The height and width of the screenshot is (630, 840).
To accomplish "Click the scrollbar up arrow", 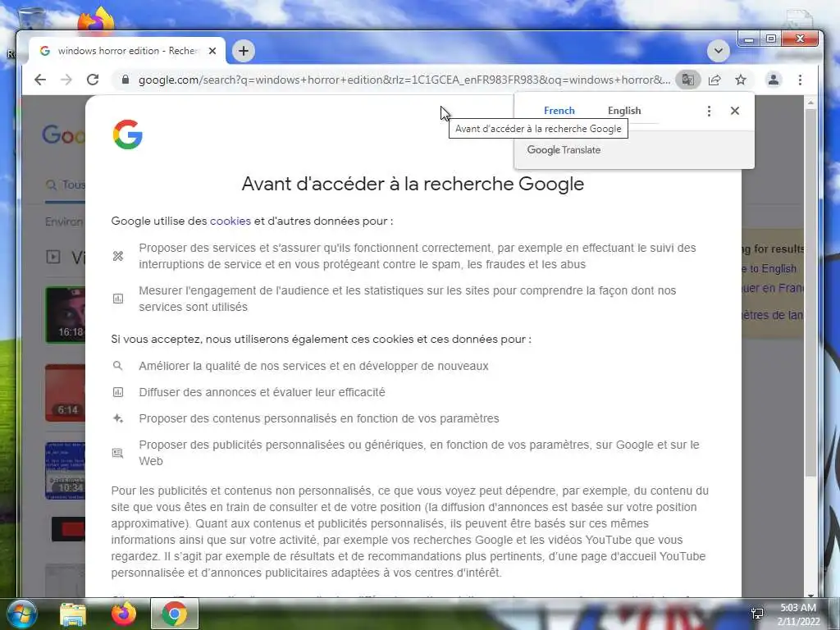I will click(x=811, y=102).
